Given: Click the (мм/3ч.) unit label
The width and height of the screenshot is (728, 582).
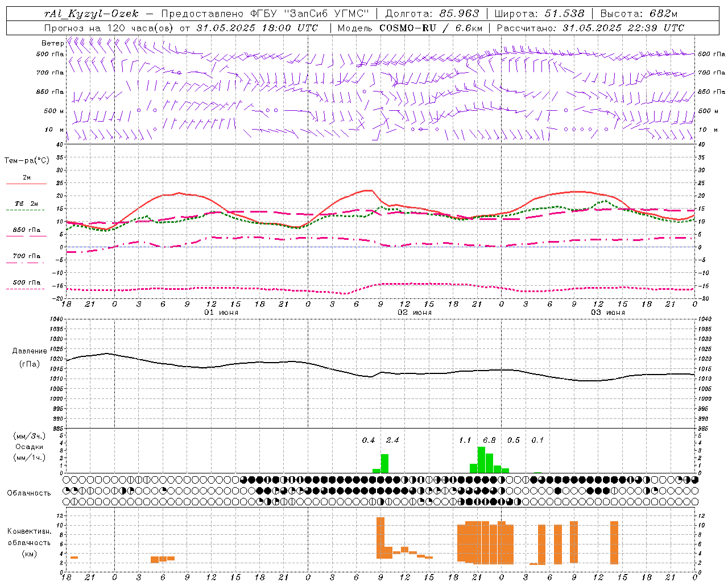Looking at the screenshot, I should (x=30, y=436).
